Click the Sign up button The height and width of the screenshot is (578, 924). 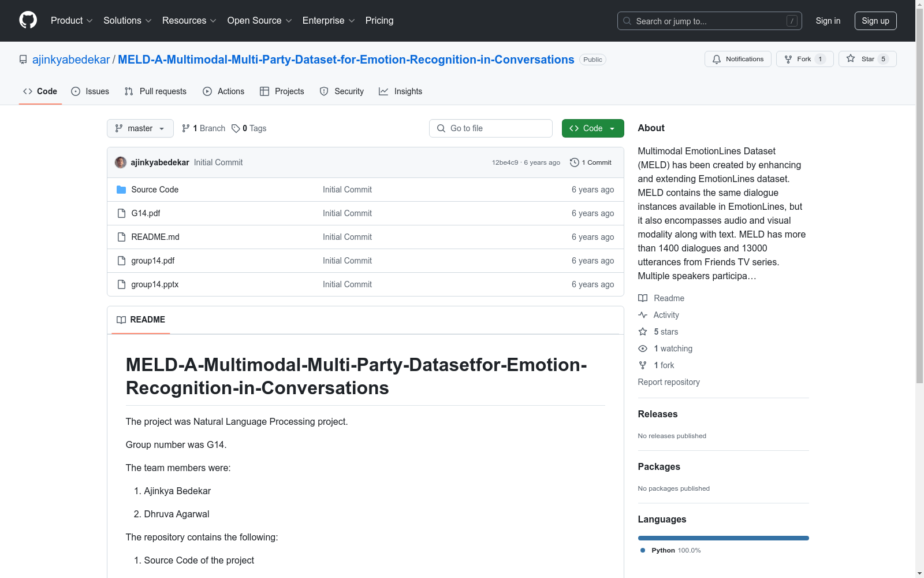(x=875, y=21)
